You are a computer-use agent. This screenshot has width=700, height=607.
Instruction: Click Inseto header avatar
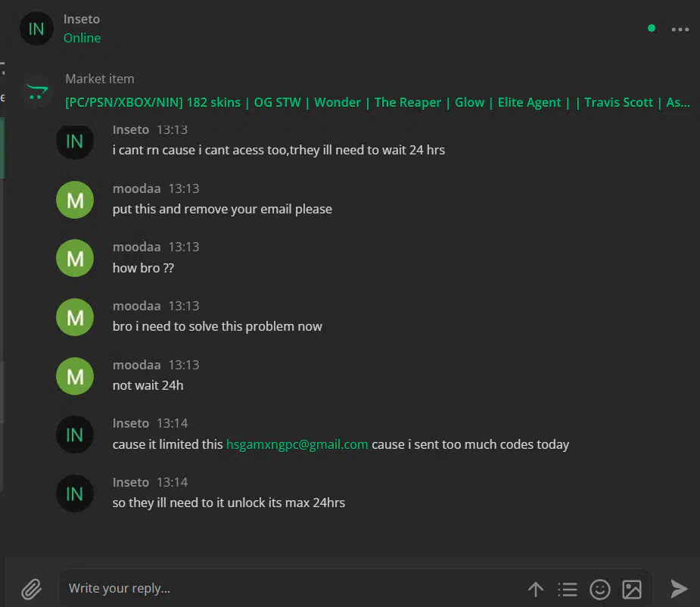point(36,29)
